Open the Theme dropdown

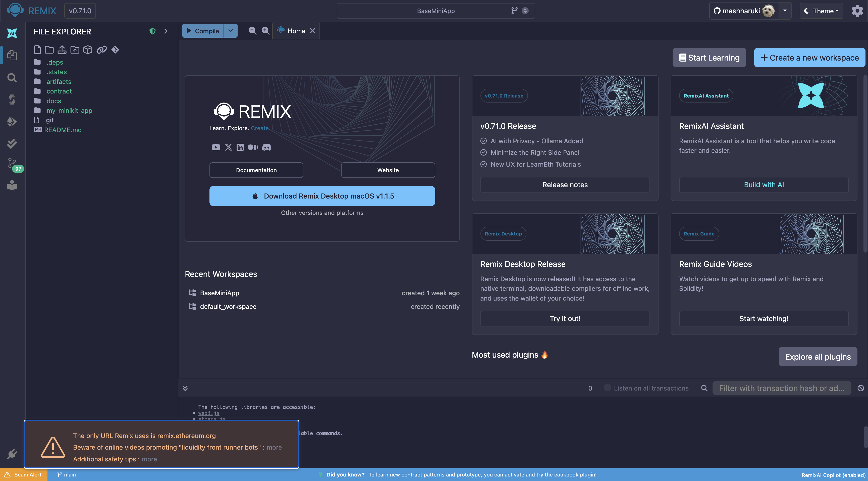(x=821, y=11)
